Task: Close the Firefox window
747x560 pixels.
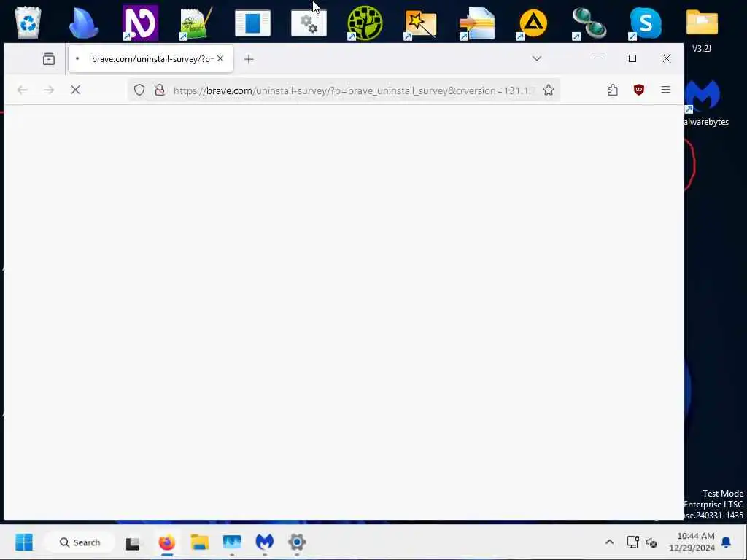Action: pos(667,58)
